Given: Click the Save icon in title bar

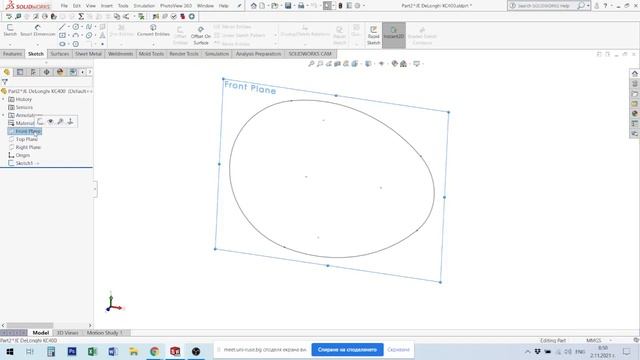Looking at the screenshot, I should [288, 6].
